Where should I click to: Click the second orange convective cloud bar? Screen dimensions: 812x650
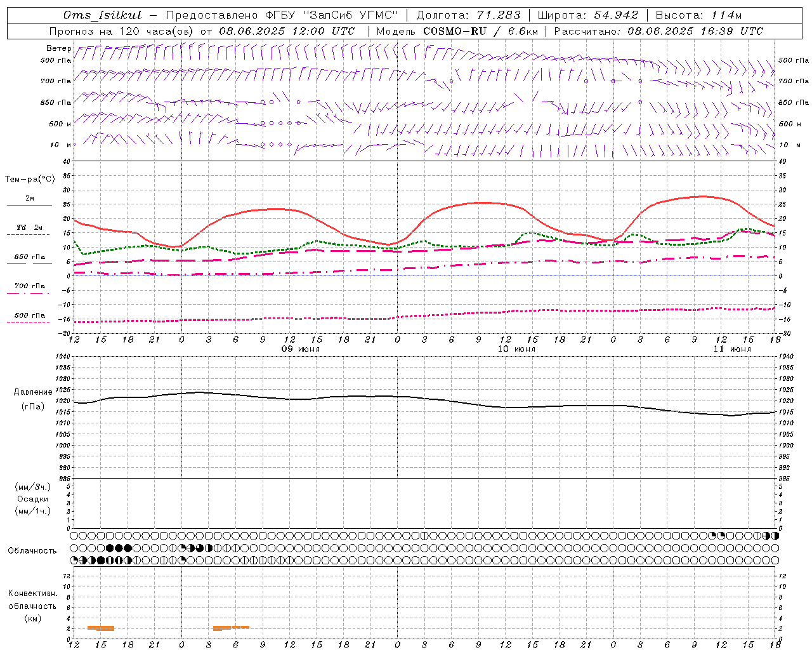pyautogui.click(x=231, y=628)
